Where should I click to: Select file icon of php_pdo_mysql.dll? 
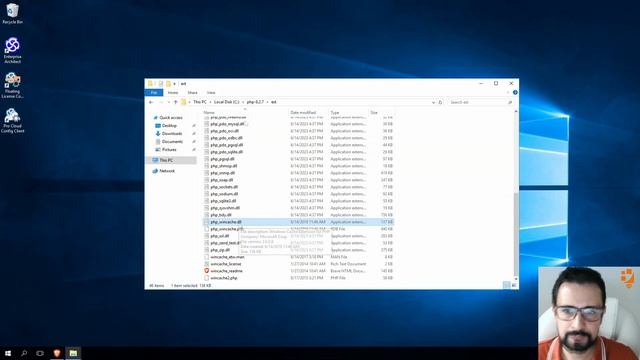click(207, 124)
